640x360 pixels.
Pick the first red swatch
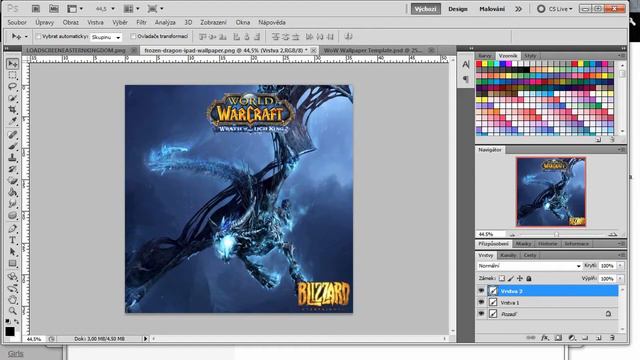point(479,64)
